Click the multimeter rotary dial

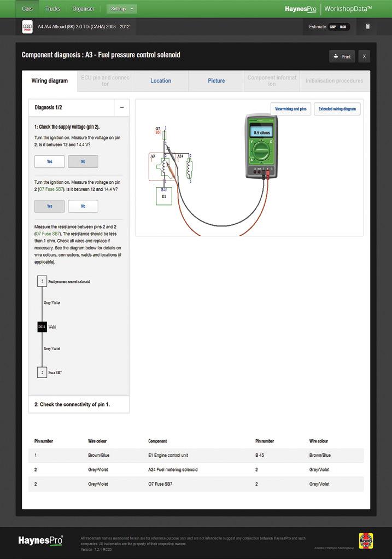pos(262,150)
